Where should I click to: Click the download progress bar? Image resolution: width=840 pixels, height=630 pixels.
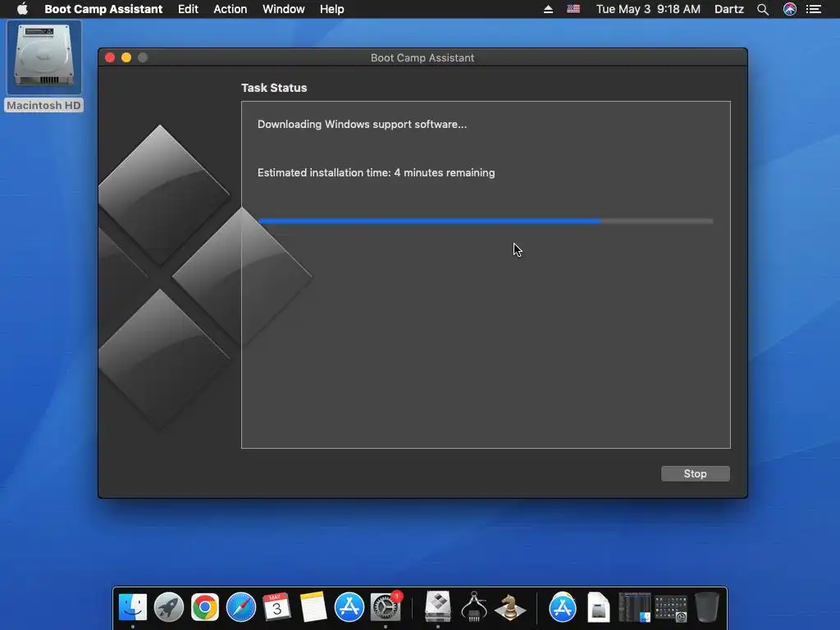pyautogui.click(x=486, y=221)
